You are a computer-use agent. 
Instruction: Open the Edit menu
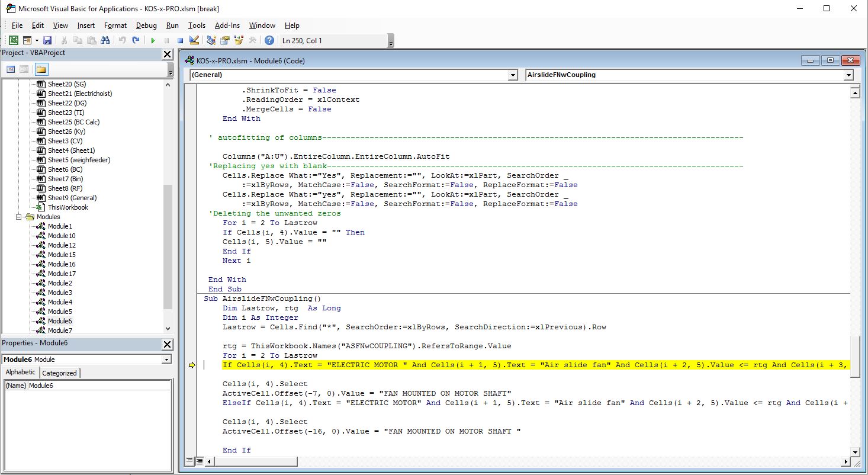tap(38, 25)
